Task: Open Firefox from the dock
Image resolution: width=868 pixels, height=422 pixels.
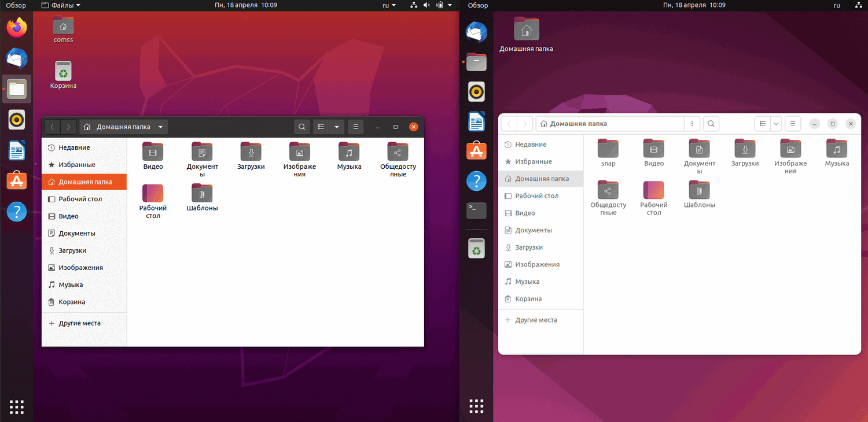Action: pyautogui.click(x=17, y=27)
